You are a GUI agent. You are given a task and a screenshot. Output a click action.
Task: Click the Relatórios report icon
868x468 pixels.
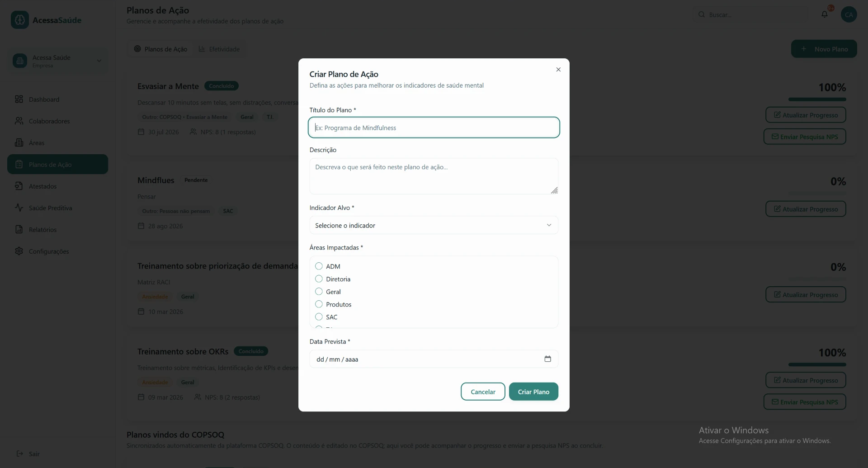pos(19,229)
